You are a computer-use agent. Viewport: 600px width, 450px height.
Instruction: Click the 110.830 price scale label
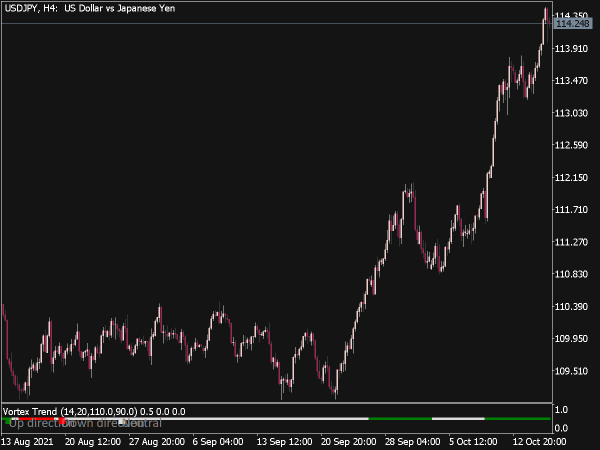pos(571,274)
